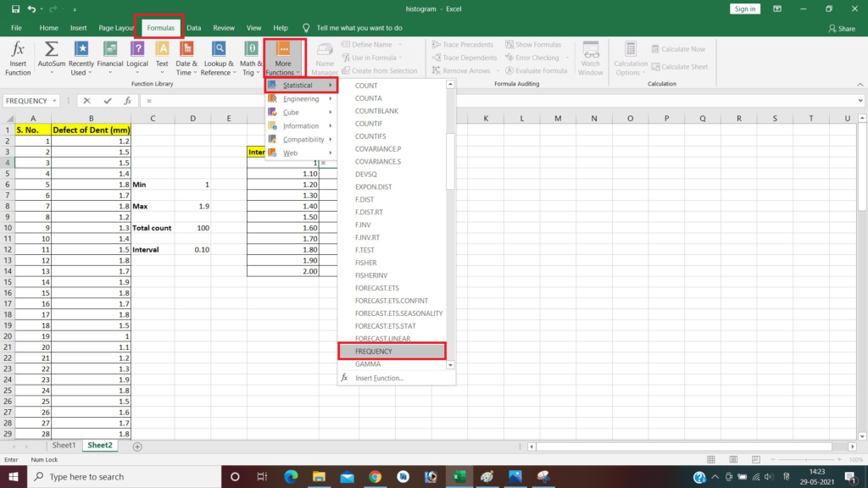
Task: Open Logical functions library
Action: 137,58
